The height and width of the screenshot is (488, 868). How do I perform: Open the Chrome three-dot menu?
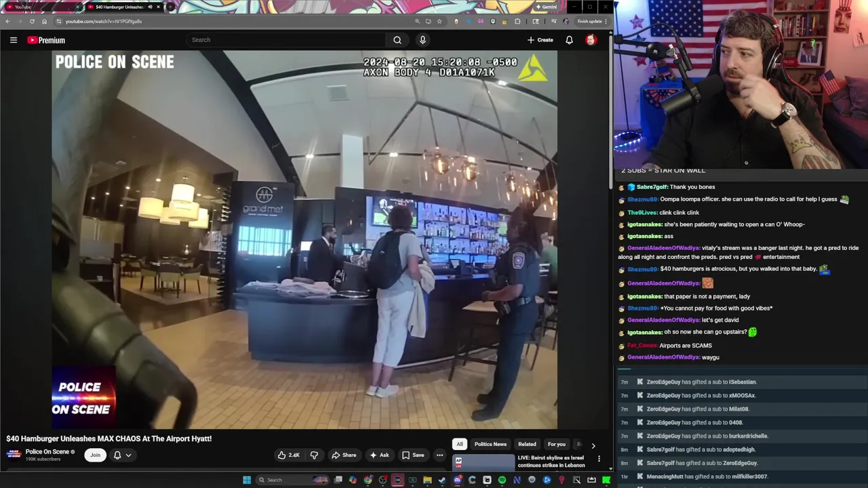tap(606, 21)
